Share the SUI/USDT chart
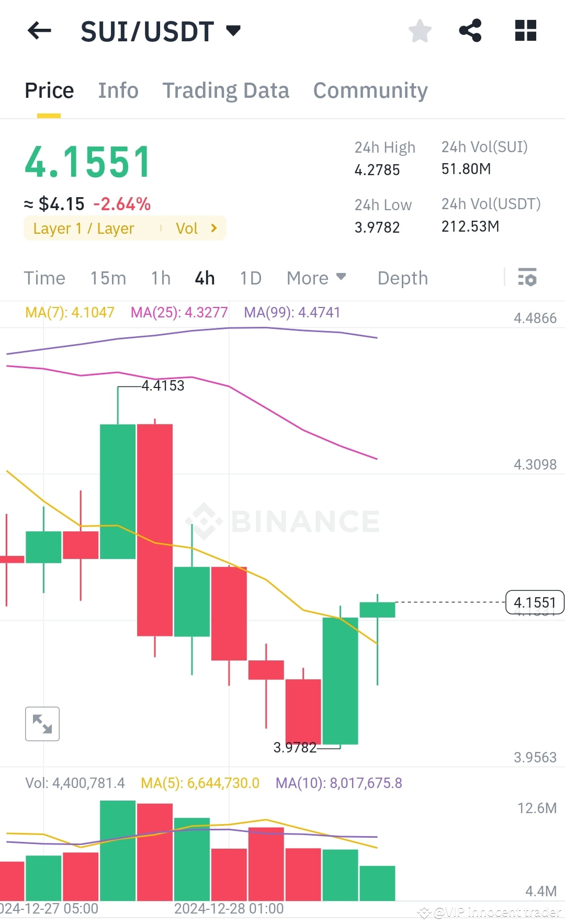Image resolution: width=565 pixels, height=924 pixels. 470,31
